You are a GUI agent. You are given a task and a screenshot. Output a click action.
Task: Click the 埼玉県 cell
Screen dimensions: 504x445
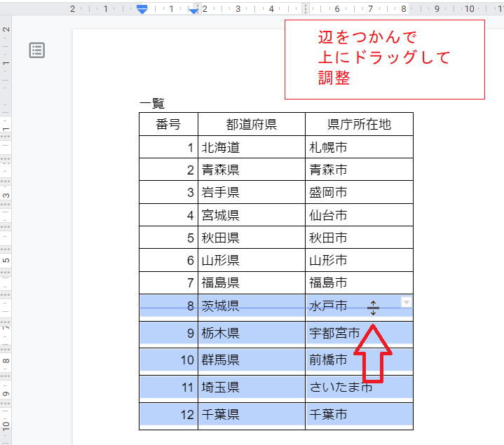[x=252, y=389]
